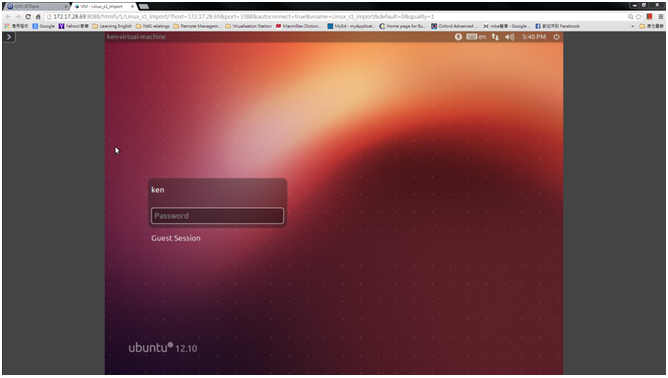Click the red extension icon in toolbar
The width and height of the screenshot is (668, 378).
649,17
